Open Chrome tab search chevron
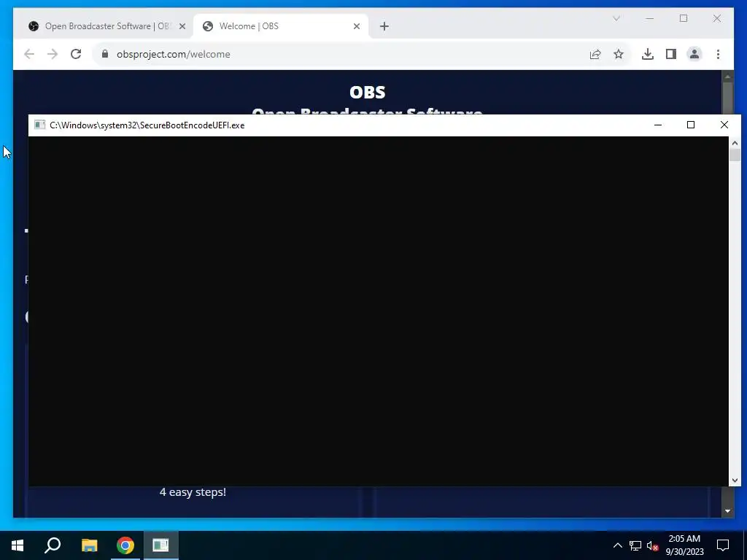The height and width of the screenshot is (560, 747). coord(616,18)
